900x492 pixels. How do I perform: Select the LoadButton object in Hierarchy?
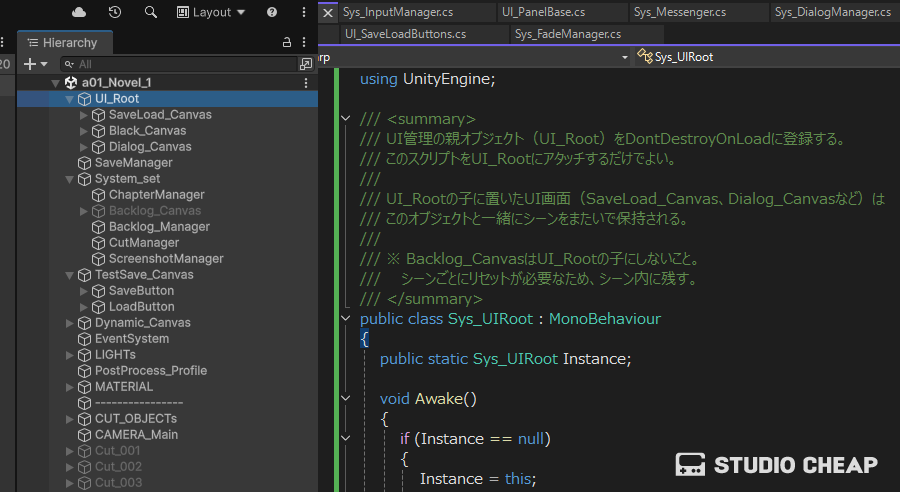pyautogui.click(x=141, y=307)
